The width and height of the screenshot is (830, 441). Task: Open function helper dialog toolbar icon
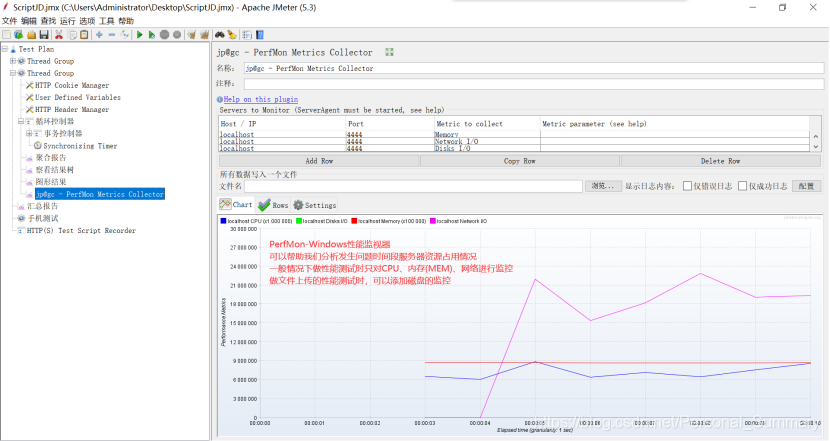pos(247,35)
